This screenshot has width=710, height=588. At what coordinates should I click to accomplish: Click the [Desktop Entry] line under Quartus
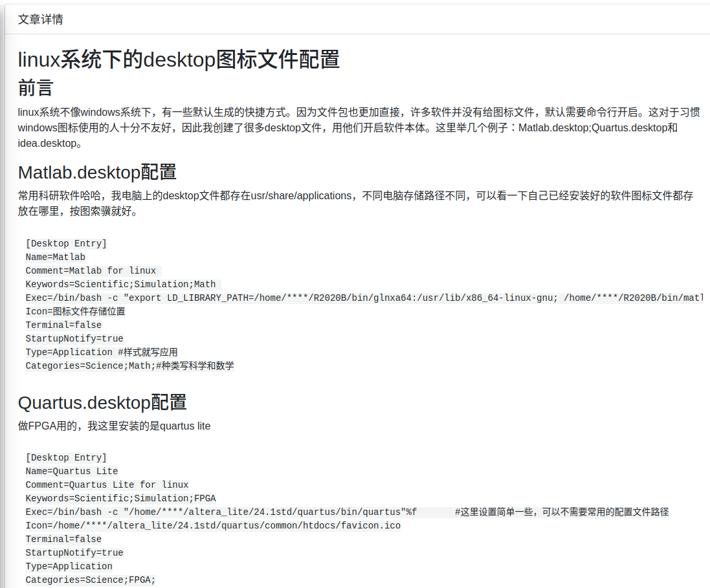click(x=66, y=457)
